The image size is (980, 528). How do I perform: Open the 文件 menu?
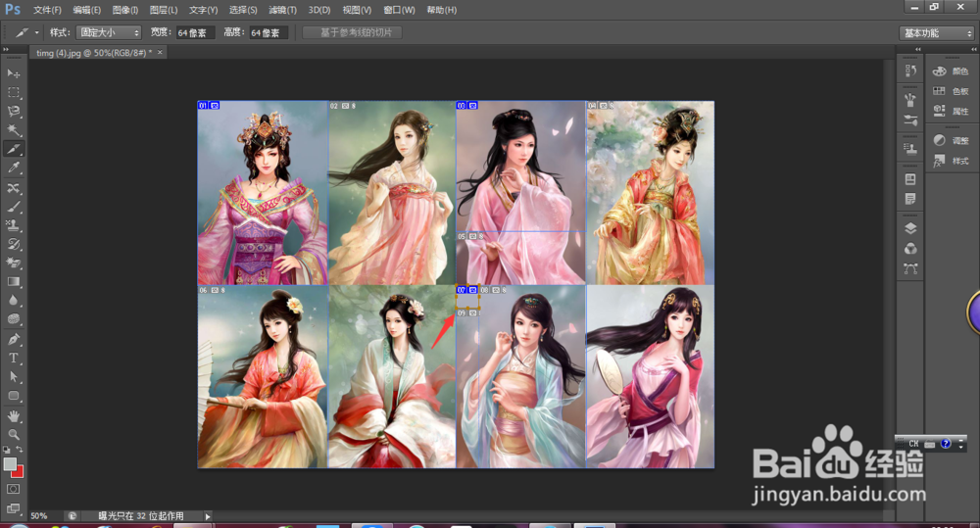pyautogui.click(x=47, y=10)
